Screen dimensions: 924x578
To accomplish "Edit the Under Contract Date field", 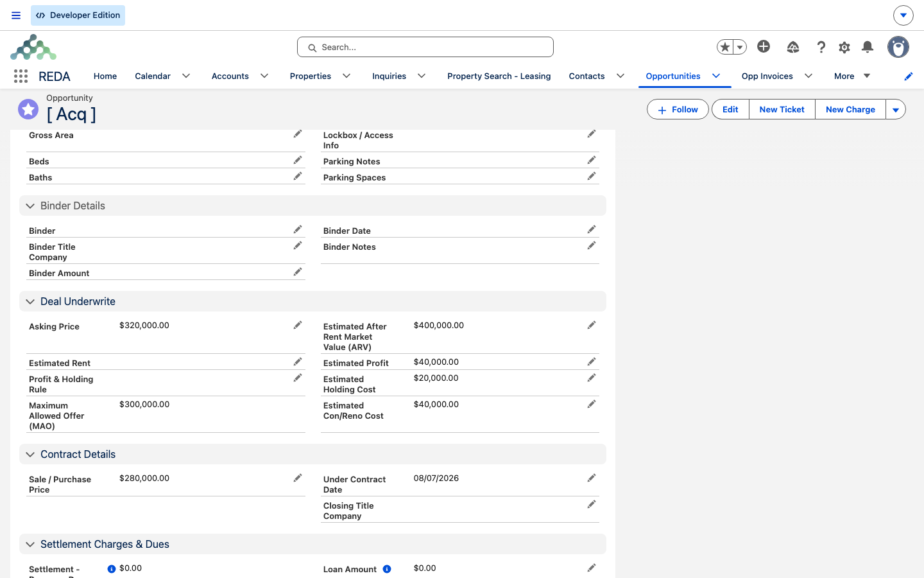I will point(592,478).
